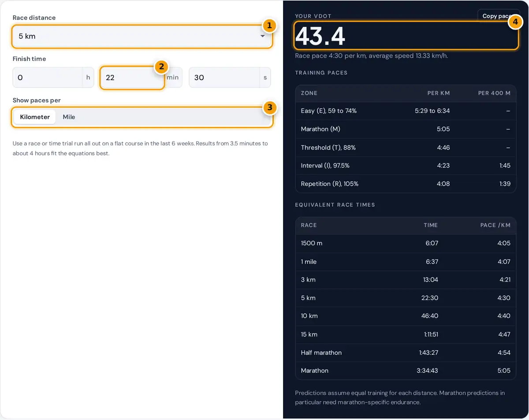Click the 1500 m time 6:07

click(432, 243)
